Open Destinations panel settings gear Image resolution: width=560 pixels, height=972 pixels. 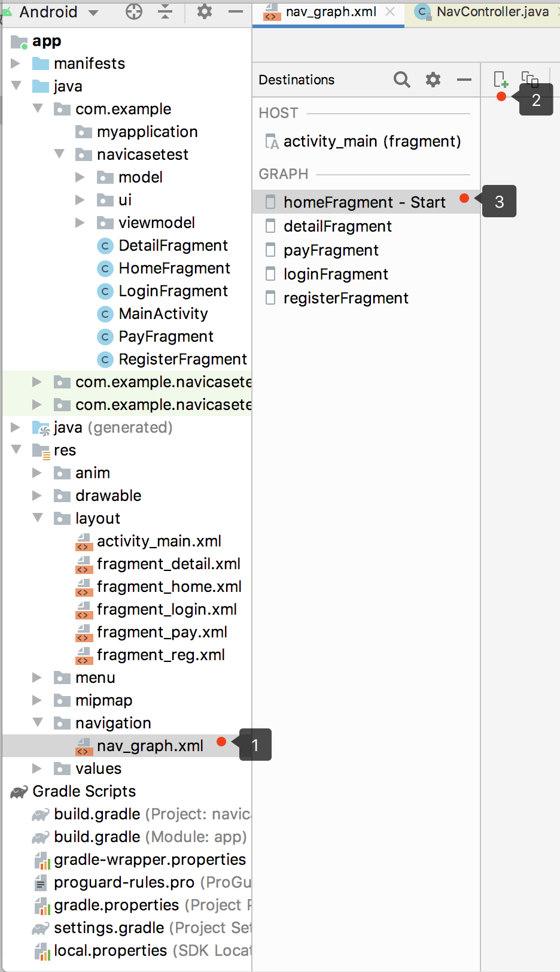[433, 80]
